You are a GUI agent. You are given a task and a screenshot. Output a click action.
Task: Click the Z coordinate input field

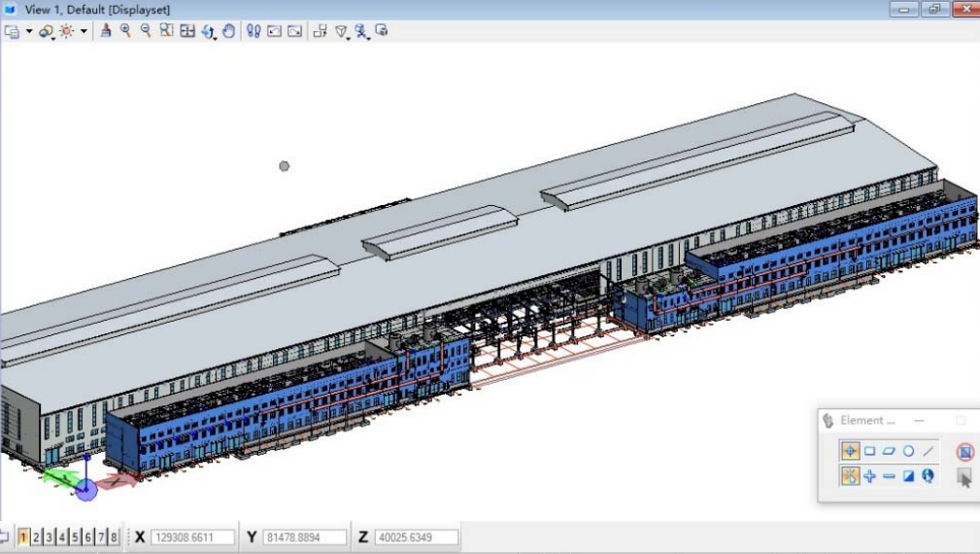pos(416,537)
